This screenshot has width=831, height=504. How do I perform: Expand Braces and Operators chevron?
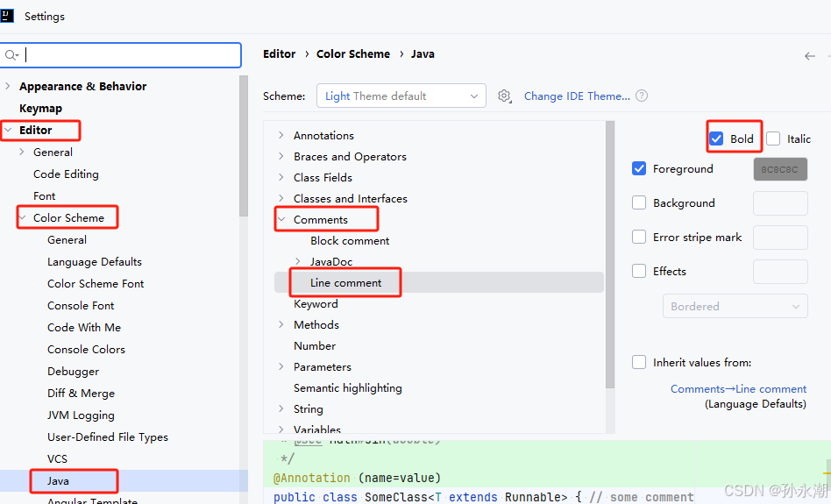(281, 156)
